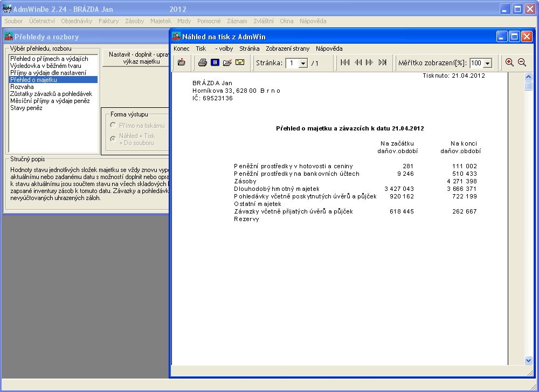Click the exit preview icon in toolbar

(181, 62)
